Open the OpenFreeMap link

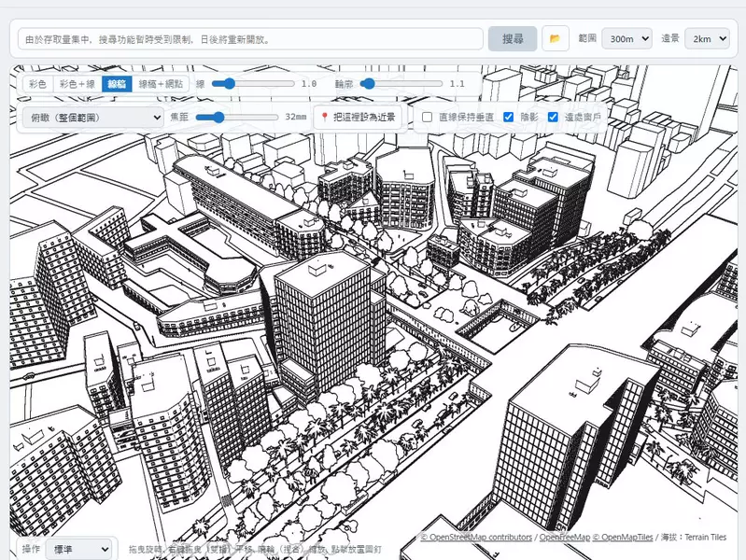point(565,538)
